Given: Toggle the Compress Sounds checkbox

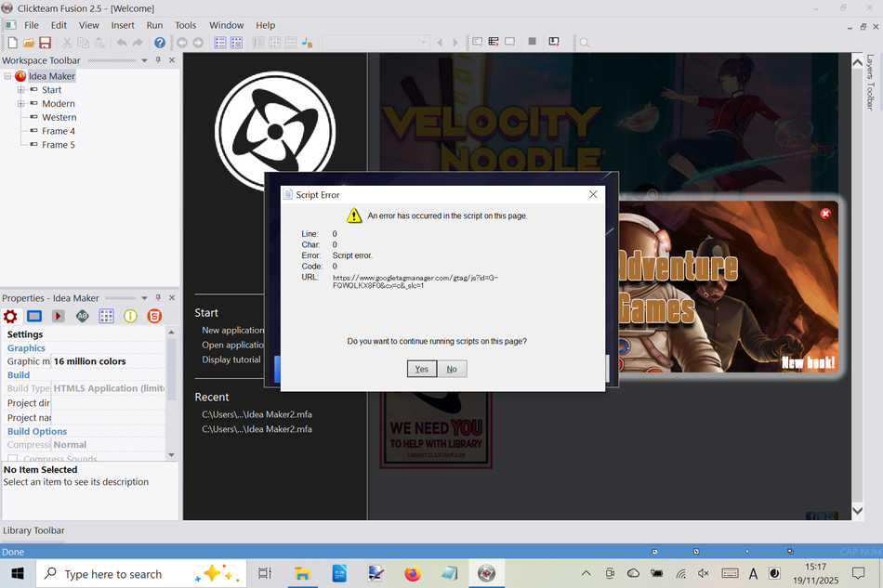Looking at the screenshot, I should coord(13,459).
